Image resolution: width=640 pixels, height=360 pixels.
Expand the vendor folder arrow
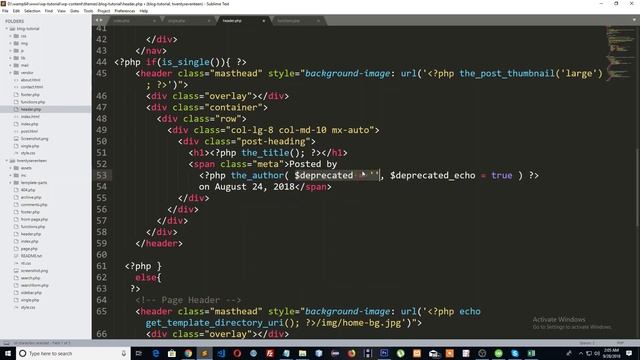click(11, 73)
